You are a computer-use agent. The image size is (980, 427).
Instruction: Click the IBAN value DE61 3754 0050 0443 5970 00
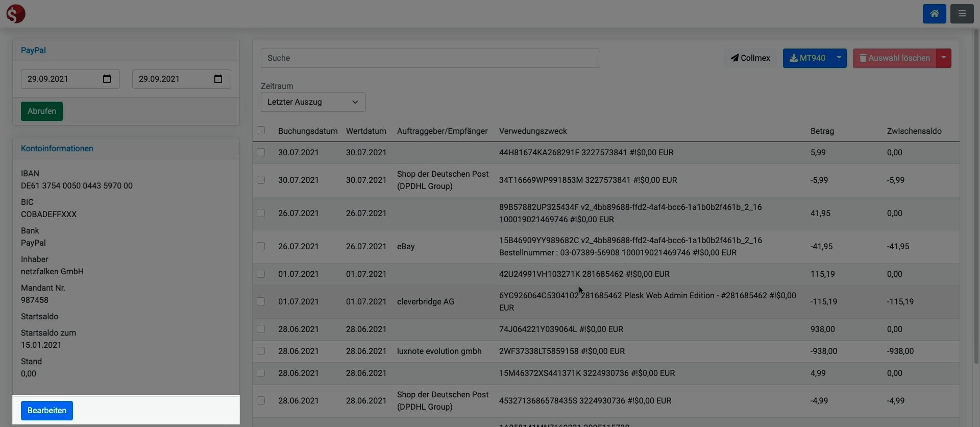77,186
